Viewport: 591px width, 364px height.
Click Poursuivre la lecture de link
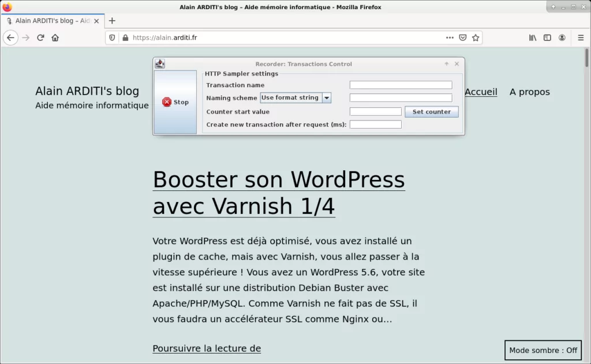click(207, 348)
